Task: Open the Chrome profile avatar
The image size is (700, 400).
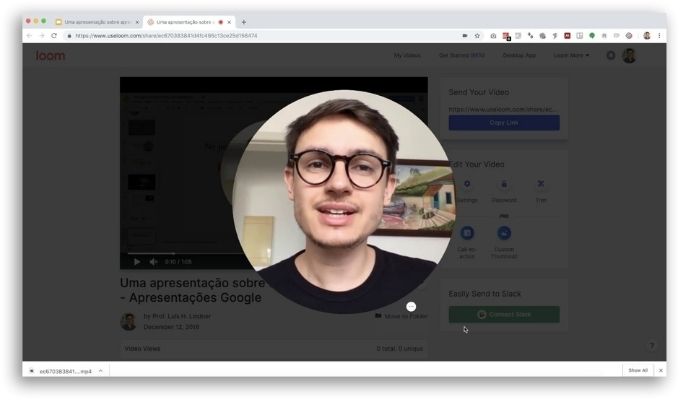Action: coord(647,36)
